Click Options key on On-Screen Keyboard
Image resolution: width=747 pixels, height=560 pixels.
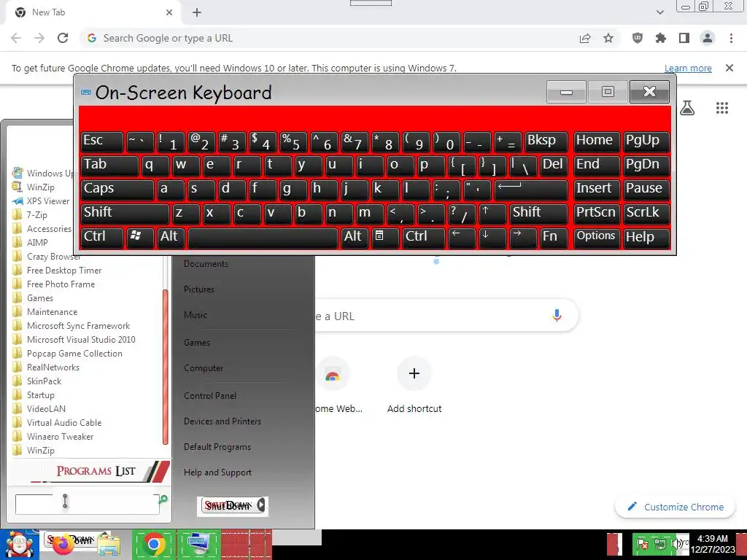(597, 237)
